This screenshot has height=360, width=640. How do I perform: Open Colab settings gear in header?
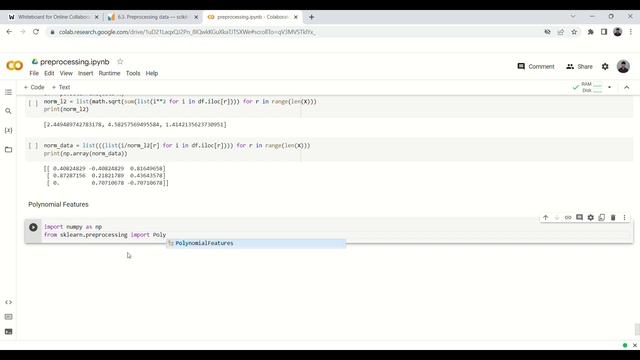click(x=605, y=66)
